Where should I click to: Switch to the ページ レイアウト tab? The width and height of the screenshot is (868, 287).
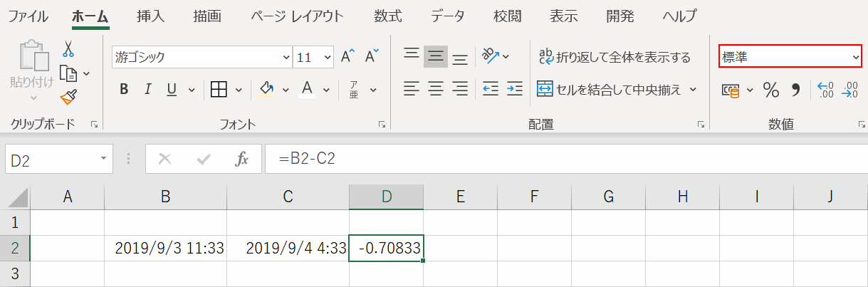(x=297, y=16)
